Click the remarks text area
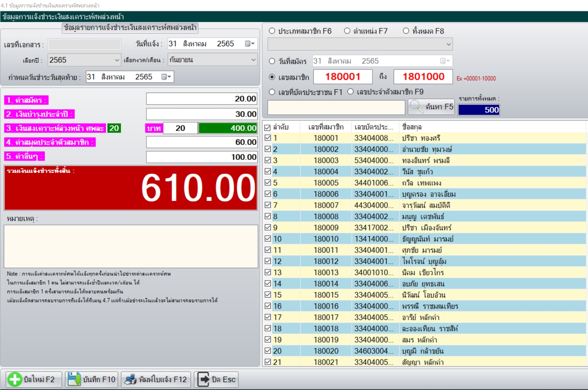 tap(131, 246)
